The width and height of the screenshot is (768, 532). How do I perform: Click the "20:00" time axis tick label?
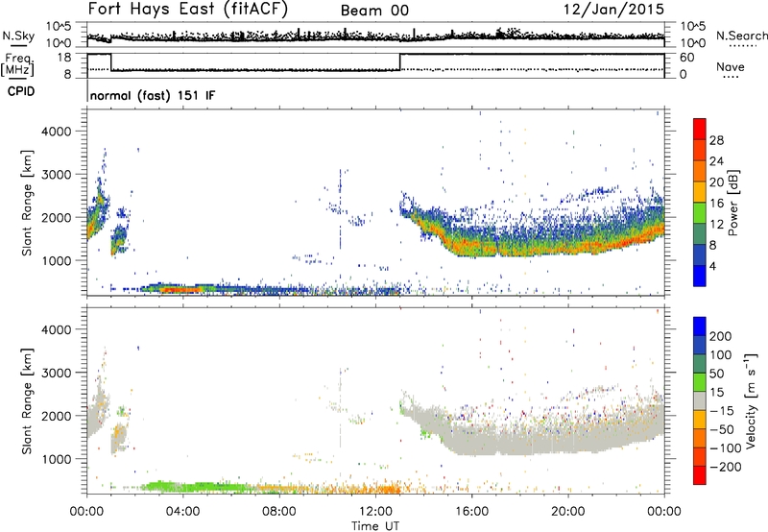point(567,512)
